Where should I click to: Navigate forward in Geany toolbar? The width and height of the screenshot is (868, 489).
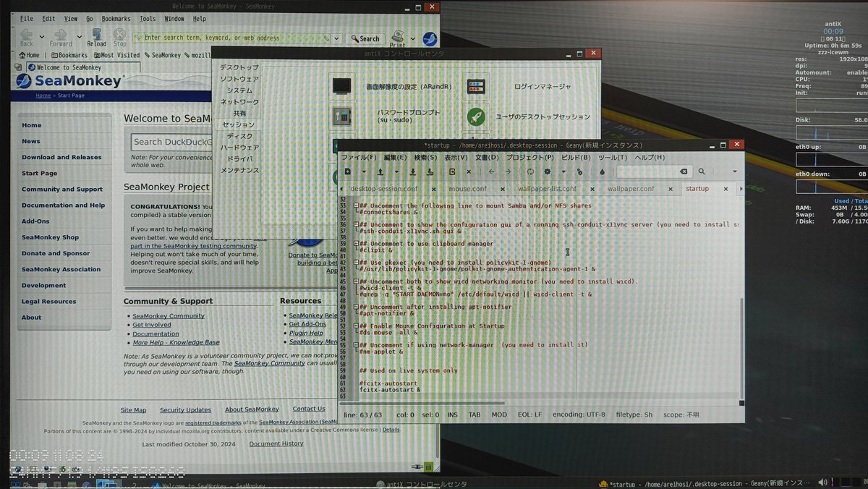[508, 171]
